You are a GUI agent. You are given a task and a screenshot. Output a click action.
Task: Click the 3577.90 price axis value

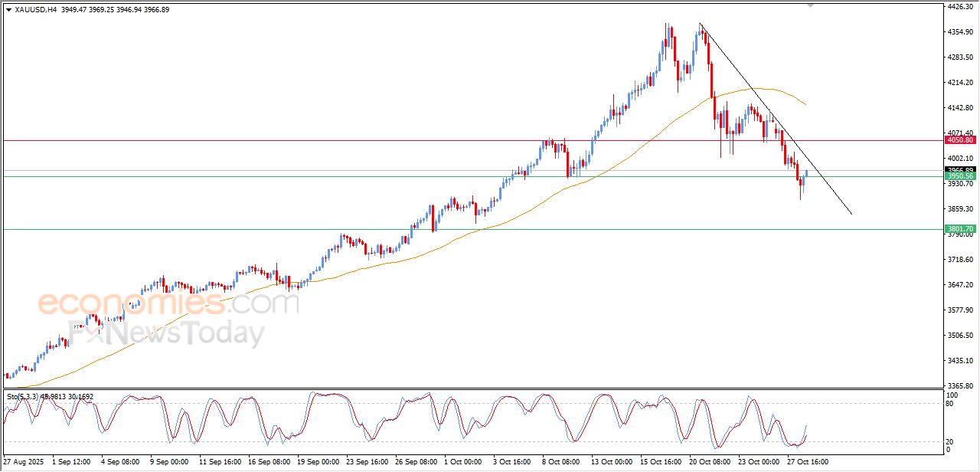[959, 310]
